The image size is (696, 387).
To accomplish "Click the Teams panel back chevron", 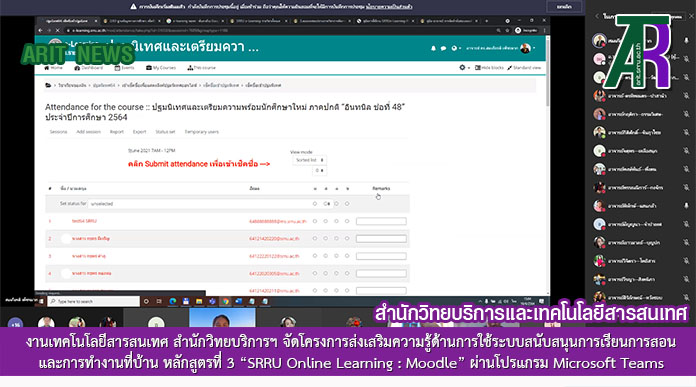I will (597, 16).
